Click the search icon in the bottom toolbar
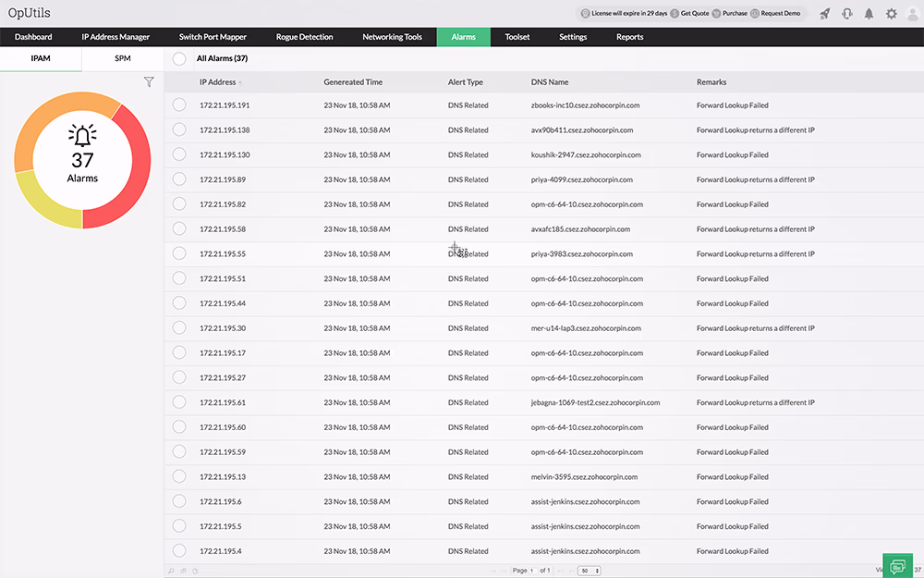Viewport: 924px width, 578px height. pos(170,571)
